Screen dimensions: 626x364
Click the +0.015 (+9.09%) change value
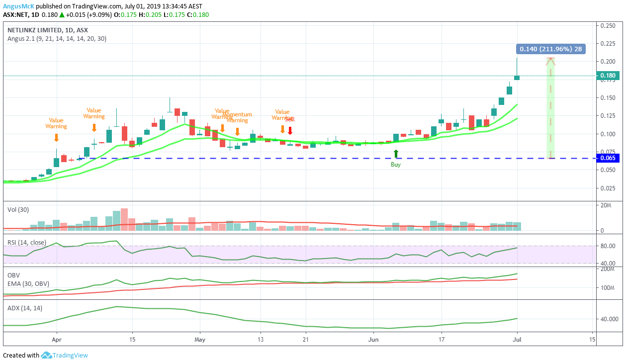coord(88,14)
